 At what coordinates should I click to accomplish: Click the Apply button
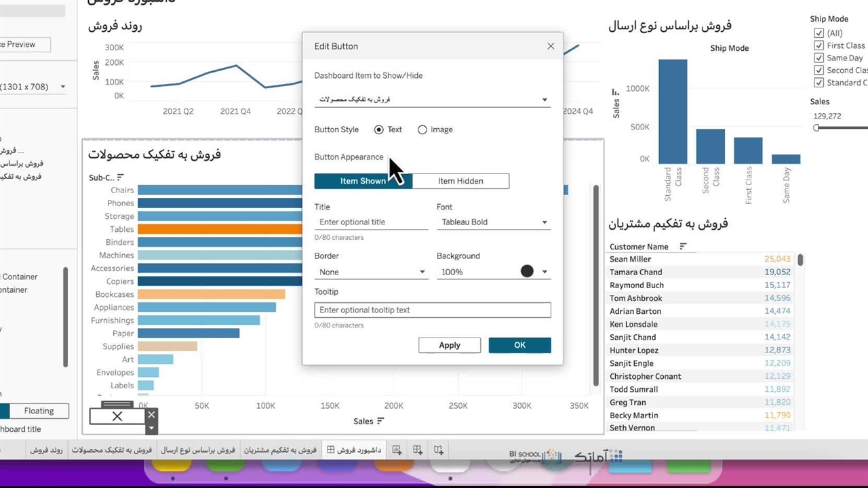pyautogui.click(x=449, y=345)
